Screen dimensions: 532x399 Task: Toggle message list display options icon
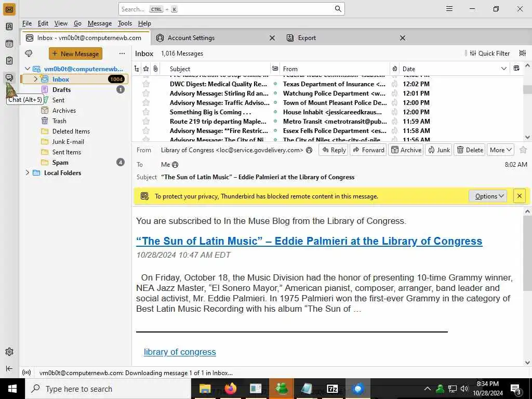(x=523, y=53)
